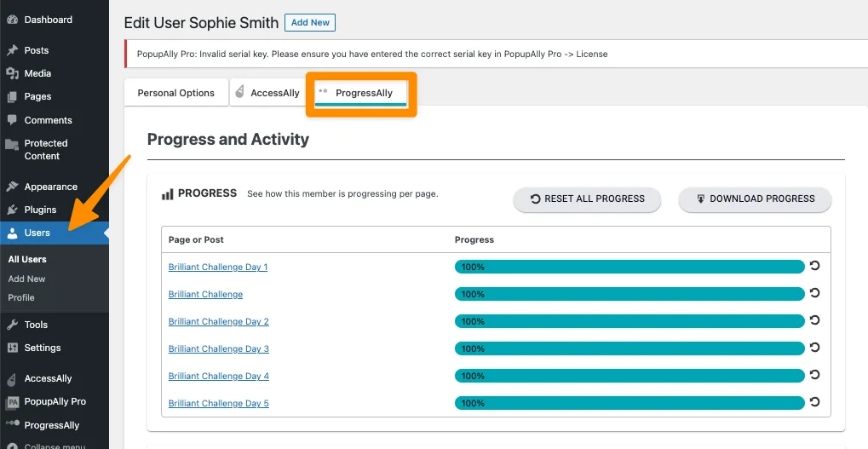
Task: Open the Brilliant Challenge Day 2 link
Action: [219, 321]
